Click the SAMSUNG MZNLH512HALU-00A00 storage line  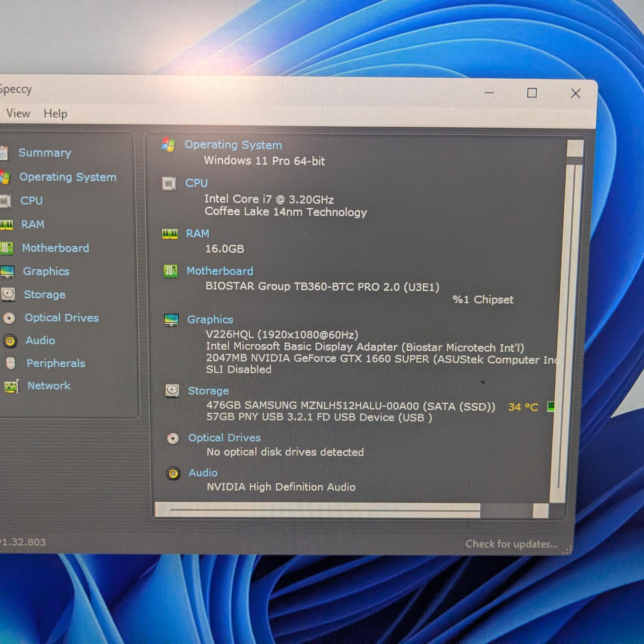click(x=351, y=406)
